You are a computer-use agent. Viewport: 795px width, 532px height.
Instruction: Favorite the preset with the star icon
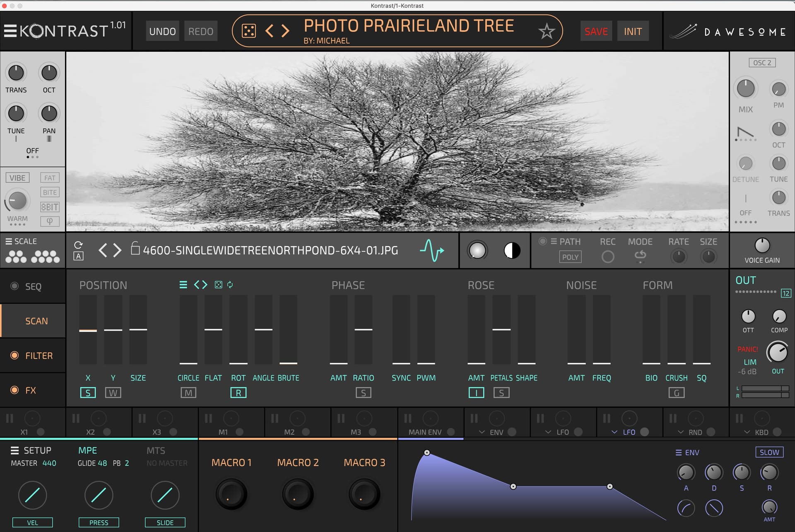coord(547,31)
